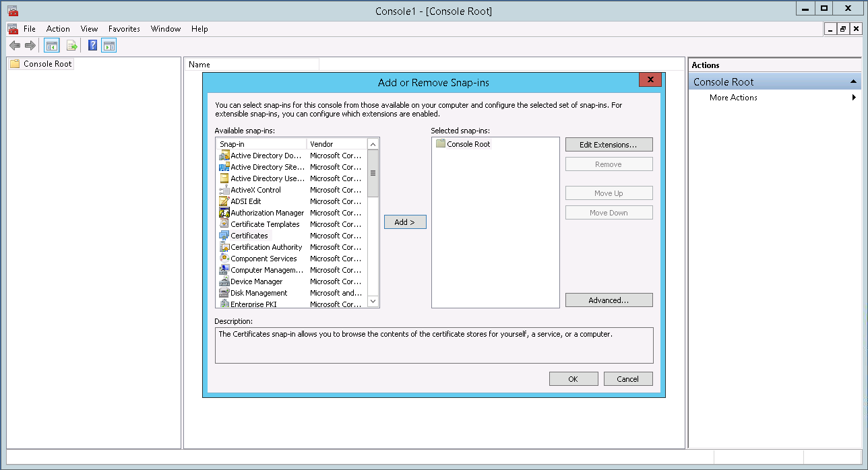Screen dimensions: 868x470
Task: Click the Actions pane header
Action: pyautogui.click(x=774, y=65)
